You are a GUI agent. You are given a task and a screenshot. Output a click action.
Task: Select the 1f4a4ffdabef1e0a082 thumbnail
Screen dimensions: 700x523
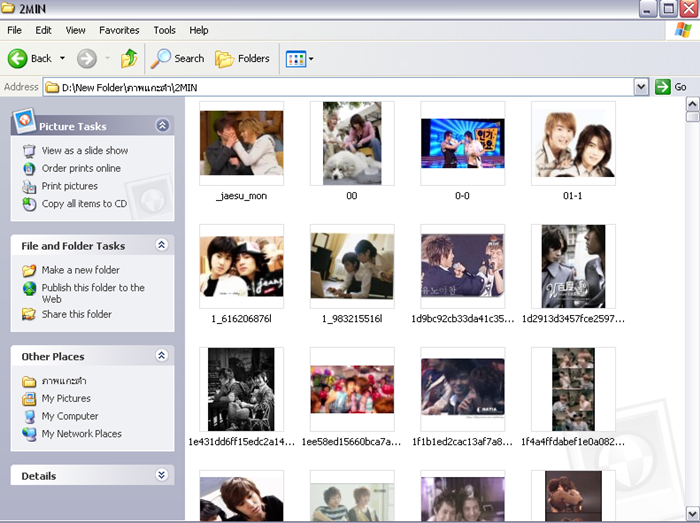573,389
